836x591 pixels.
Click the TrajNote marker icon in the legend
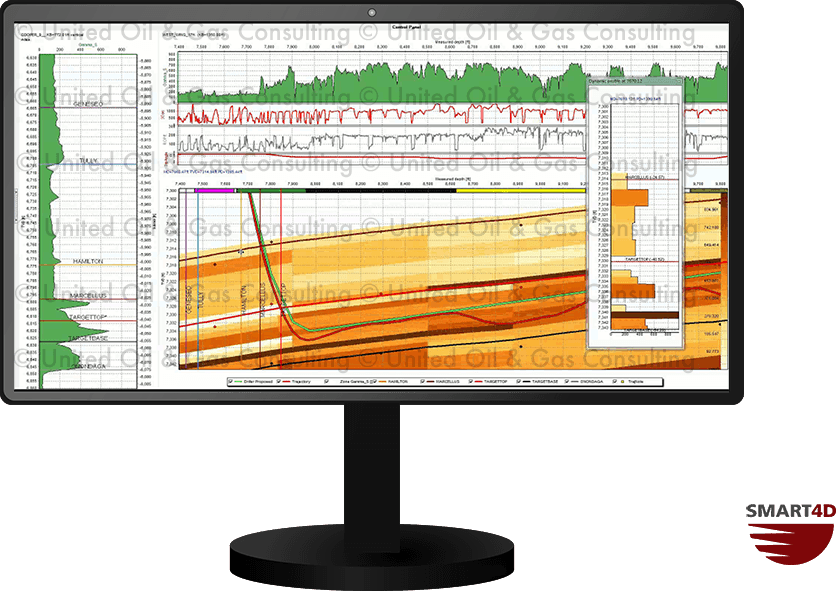click(x=622, y=383)
